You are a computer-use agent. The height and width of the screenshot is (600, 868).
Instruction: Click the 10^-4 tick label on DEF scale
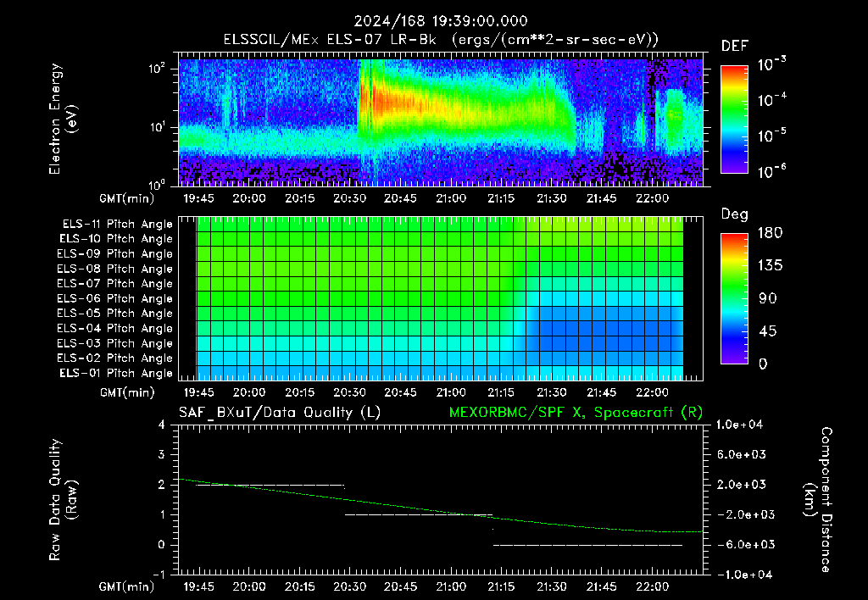pos(771,100)
